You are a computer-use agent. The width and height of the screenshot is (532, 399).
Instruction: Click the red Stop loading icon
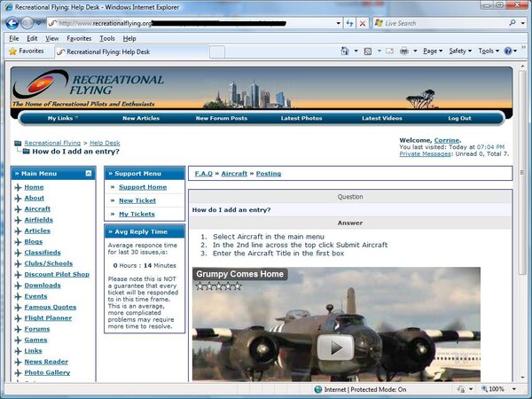pos(362,23)
